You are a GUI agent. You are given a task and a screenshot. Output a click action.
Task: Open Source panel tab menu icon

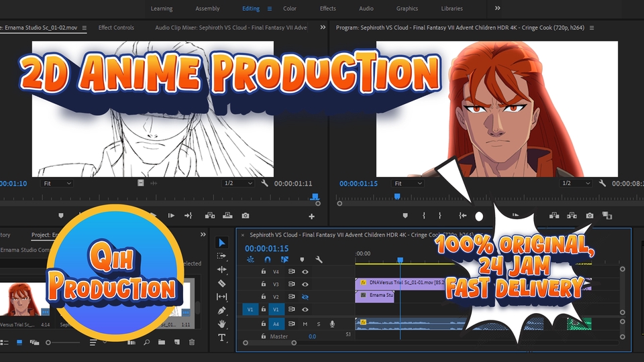pyautogui.click(x=85, y=28)
